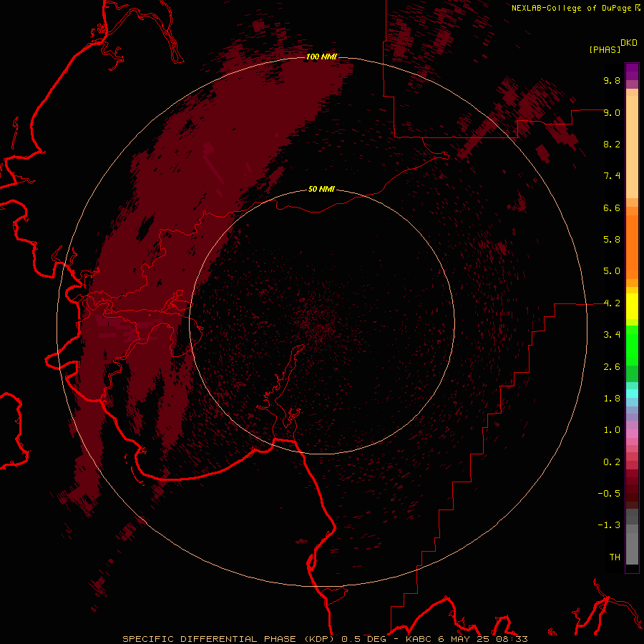Click the small registered-mark icon after DuPage
Viewport: 644px width, 644px height.
coord(638,7)
